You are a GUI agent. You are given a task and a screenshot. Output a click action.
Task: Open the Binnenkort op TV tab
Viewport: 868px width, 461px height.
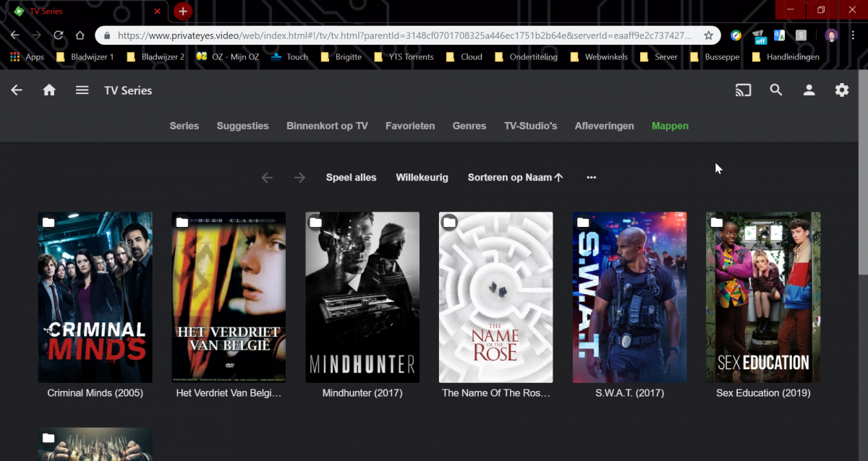(x=327, y=126)
